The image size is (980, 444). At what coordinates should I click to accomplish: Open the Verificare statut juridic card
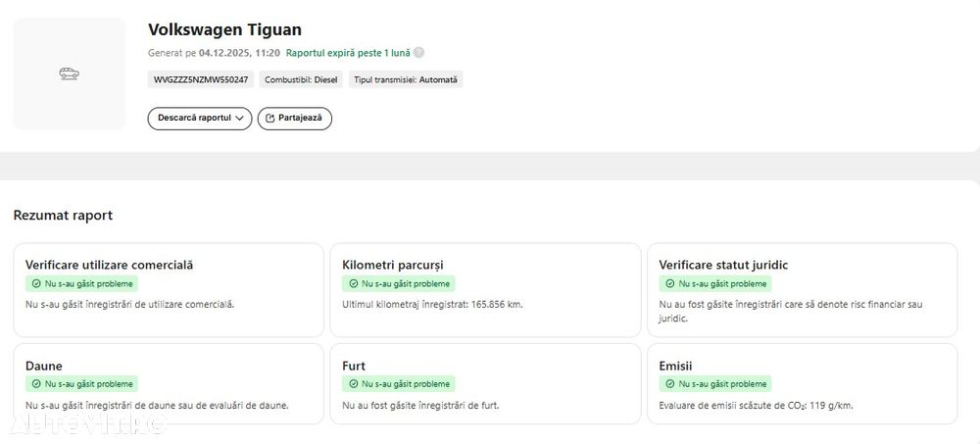coord(803,290)
